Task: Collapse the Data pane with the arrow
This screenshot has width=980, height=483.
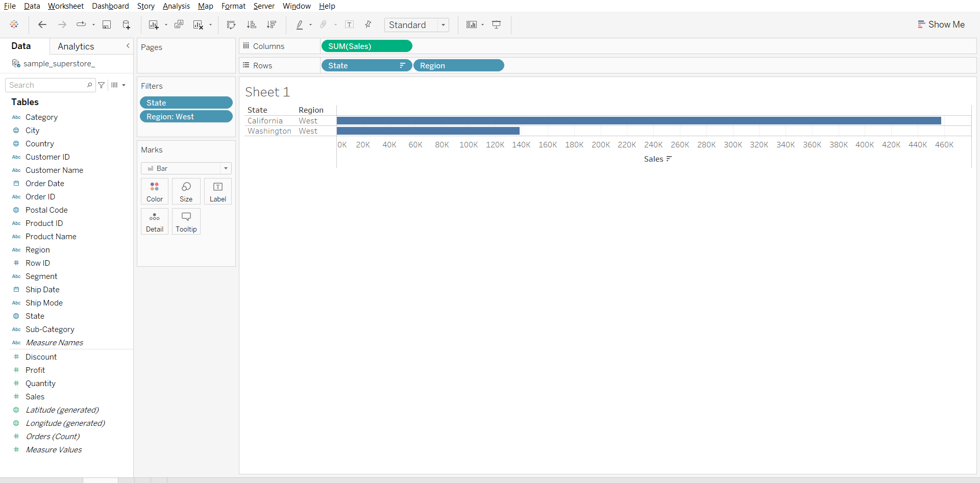Action: click(x=128, y=46)
